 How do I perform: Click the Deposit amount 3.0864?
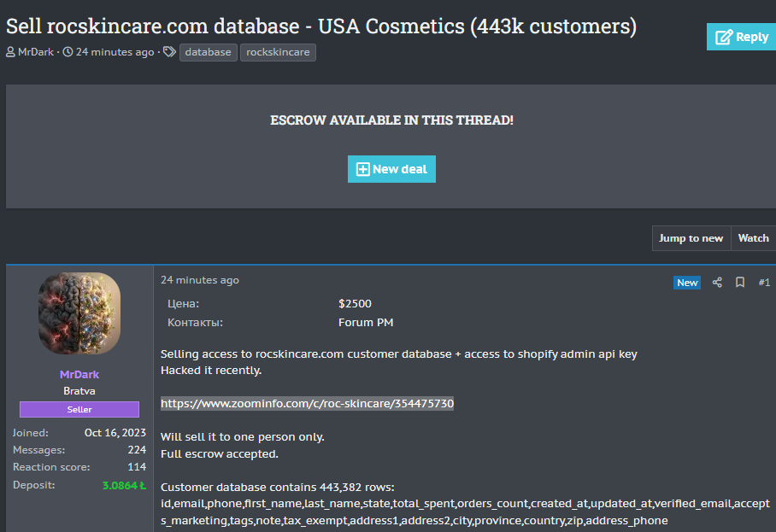point(124,486)
